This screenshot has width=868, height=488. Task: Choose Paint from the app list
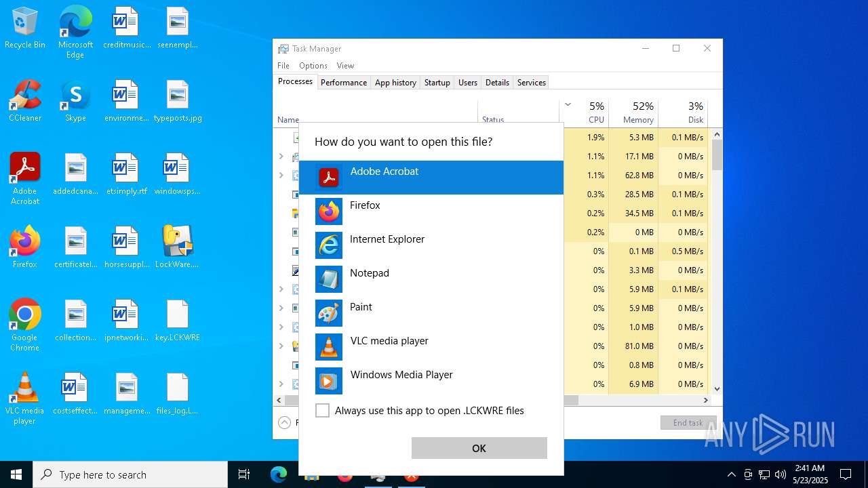[431, 313]
